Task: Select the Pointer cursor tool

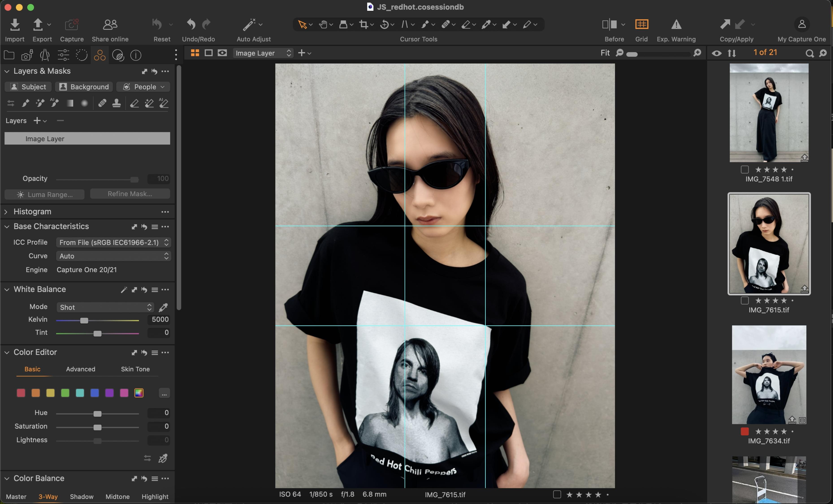Action: point(302,25)
